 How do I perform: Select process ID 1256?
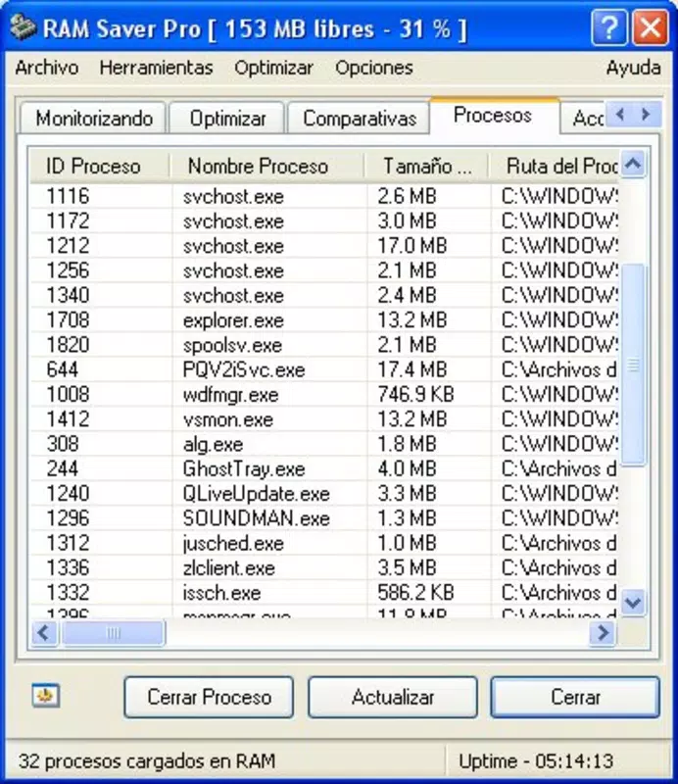coord(324,270)
